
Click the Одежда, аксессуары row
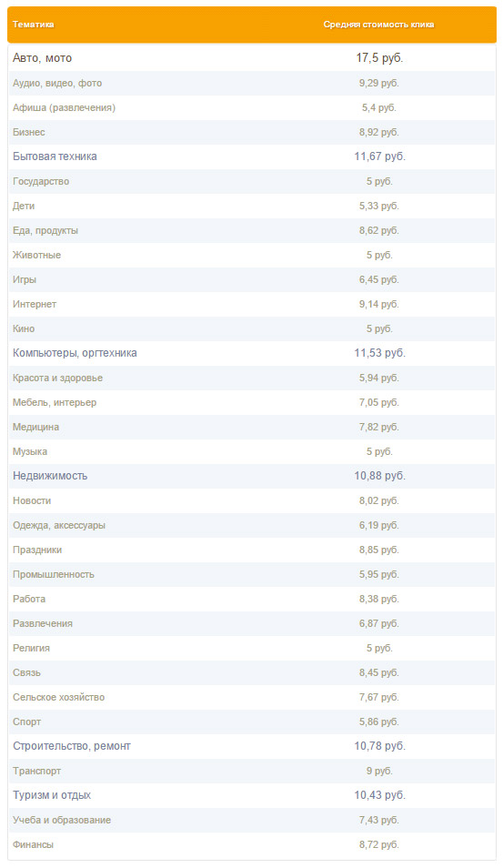click(x=252, y=525)
